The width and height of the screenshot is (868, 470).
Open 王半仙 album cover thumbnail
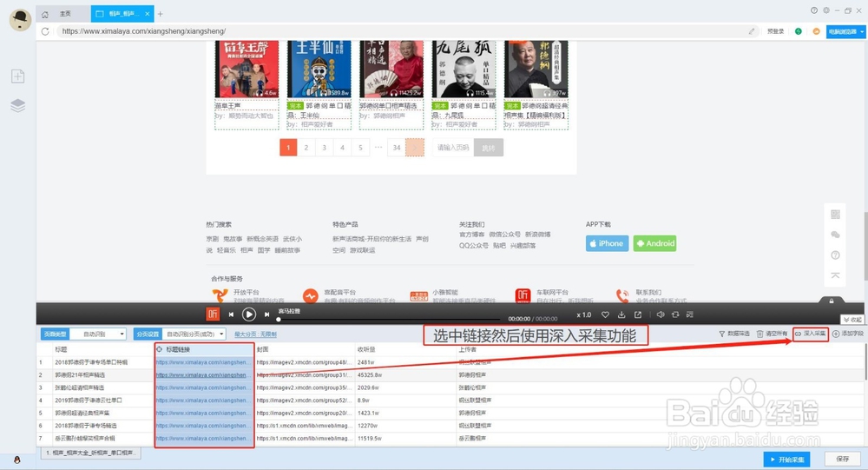click(319, 70)
